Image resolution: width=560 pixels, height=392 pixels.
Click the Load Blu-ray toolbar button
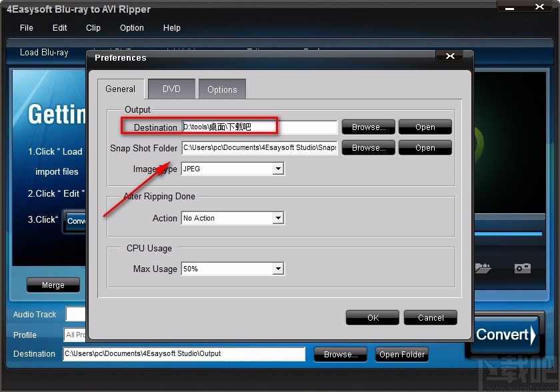click(44, 53)
